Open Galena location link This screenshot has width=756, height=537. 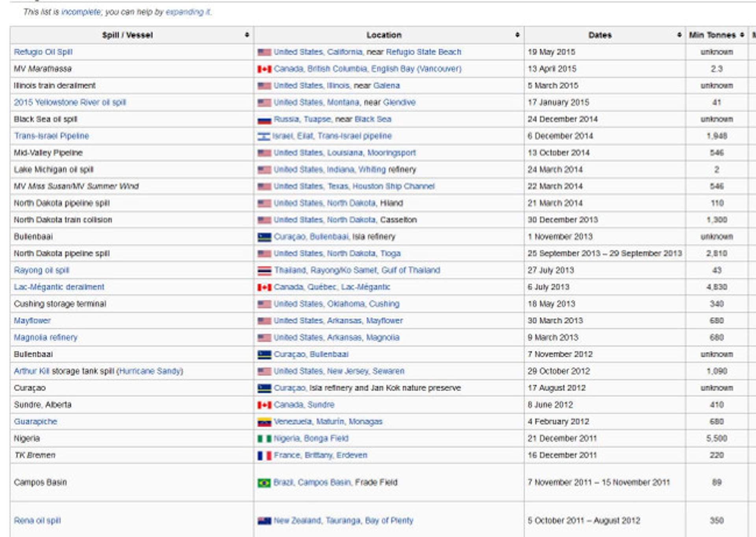click(386, 85)
